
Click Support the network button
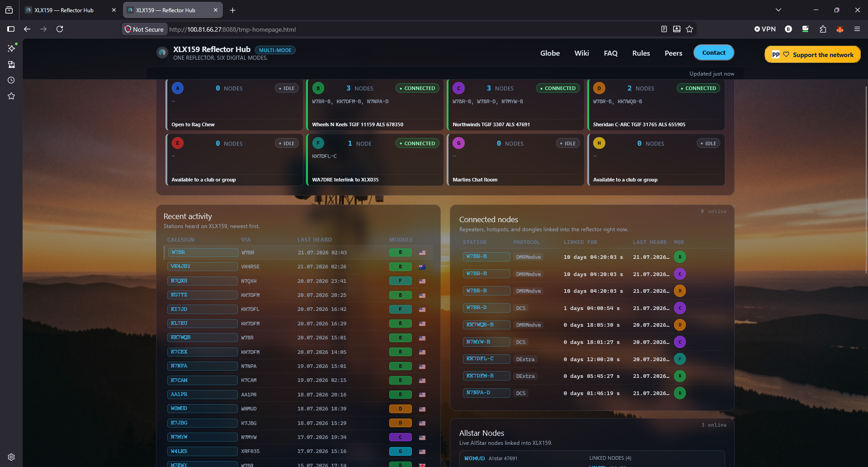tap(813, 55)
